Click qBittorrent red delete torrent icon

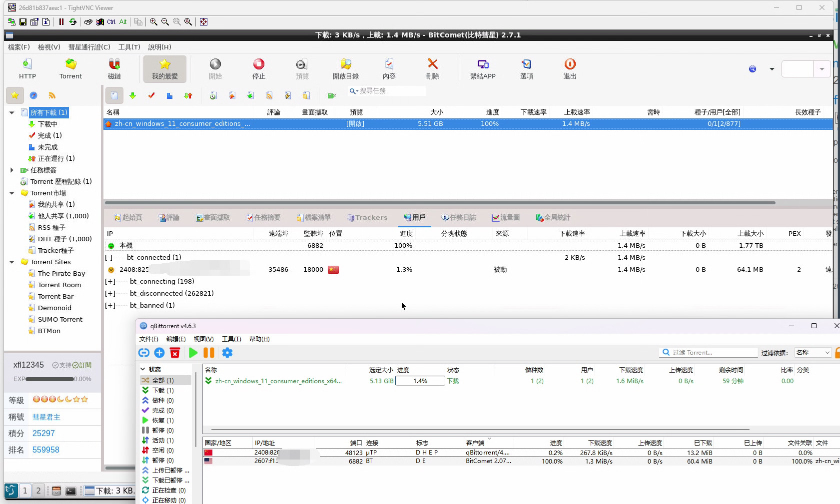pos(175,353)
